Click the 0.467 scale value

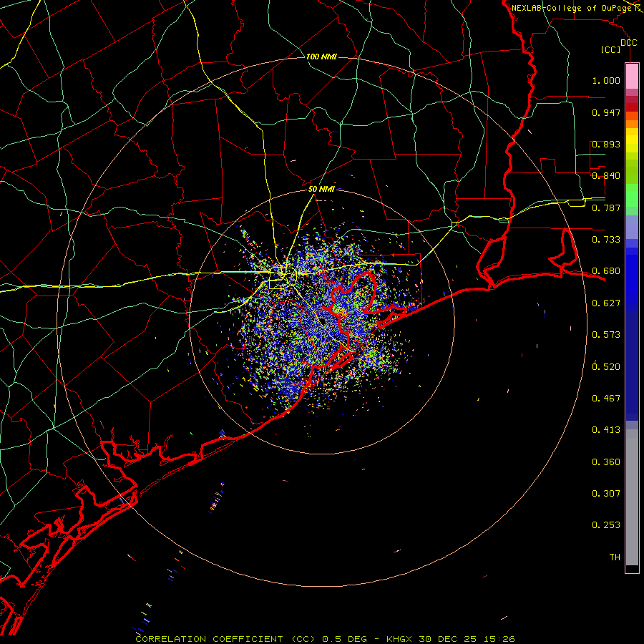tap(606, 398)
